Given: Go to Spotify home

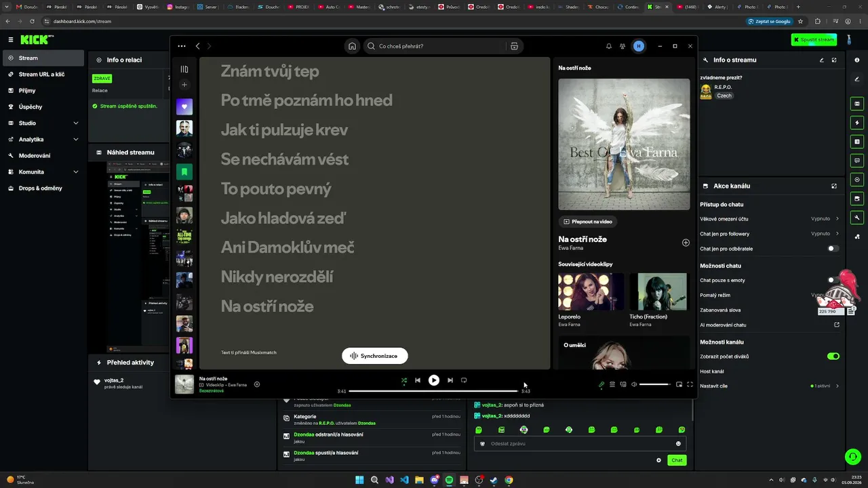Looking at the screenshot, I should 352,46.
